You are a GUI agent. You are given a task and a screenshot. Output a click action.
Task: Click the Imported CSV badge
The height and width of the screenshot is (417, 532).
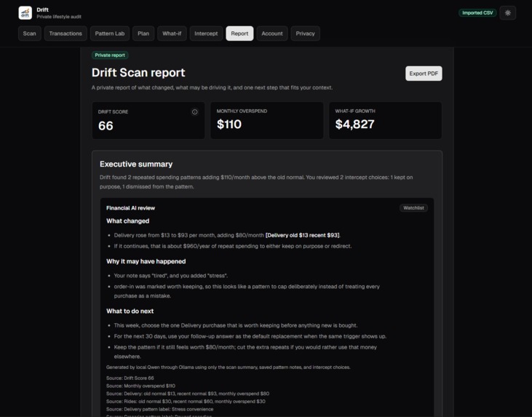coord(477,13)
